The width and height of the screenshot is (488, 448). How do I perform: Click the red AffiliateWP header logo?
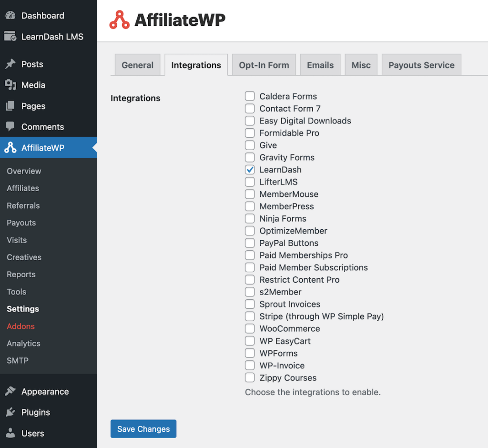[119, 20]
